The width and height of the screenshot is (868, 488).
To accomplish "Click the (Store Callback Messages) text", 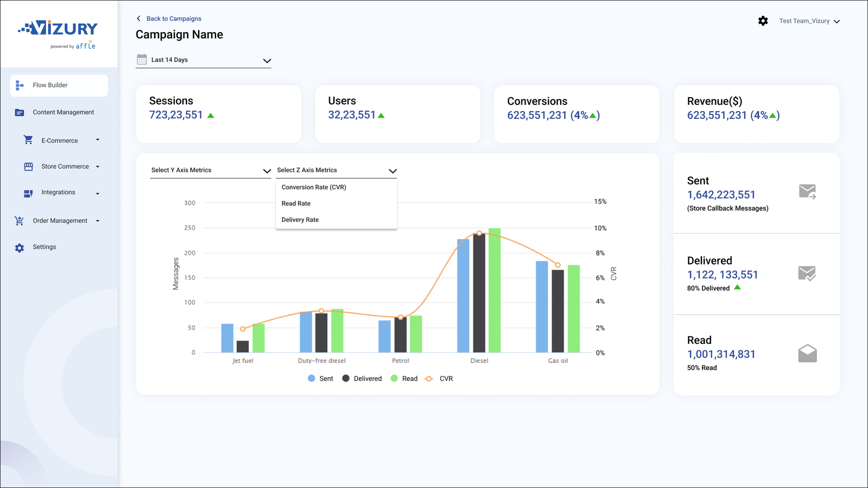I will pyautogui.click(x=727, y=208).
